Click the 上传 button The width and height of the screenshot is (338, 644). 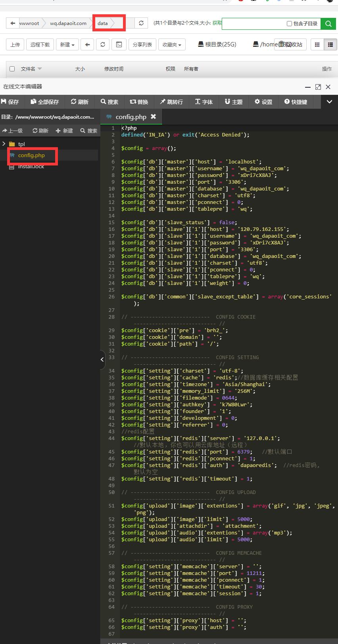15,44
